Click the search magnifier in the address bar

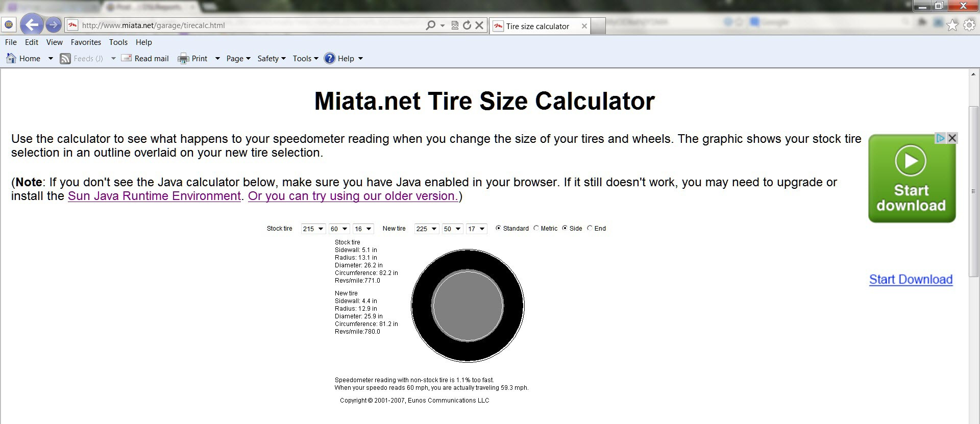click(431, 25)
